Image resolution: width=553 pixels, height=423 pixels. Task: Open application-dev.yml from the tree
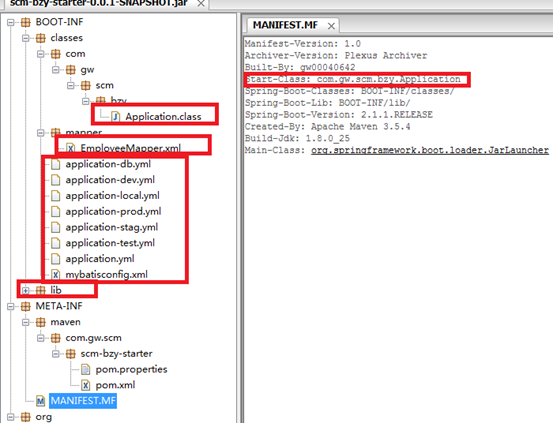click(110, 180)
